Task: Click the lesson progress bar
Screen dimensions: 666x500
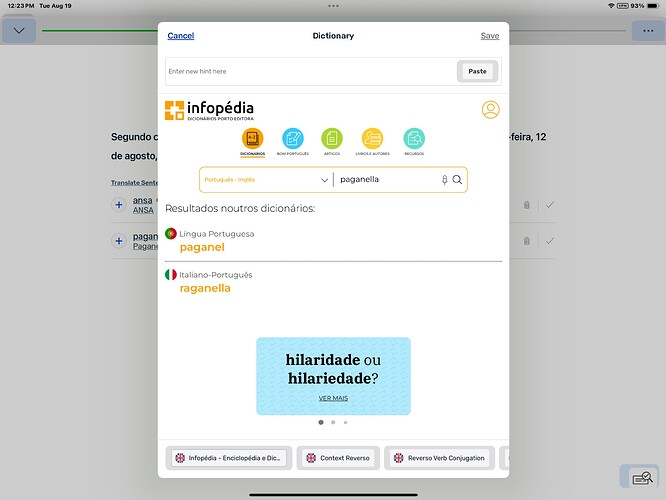Action: click(x=334, y=31)
